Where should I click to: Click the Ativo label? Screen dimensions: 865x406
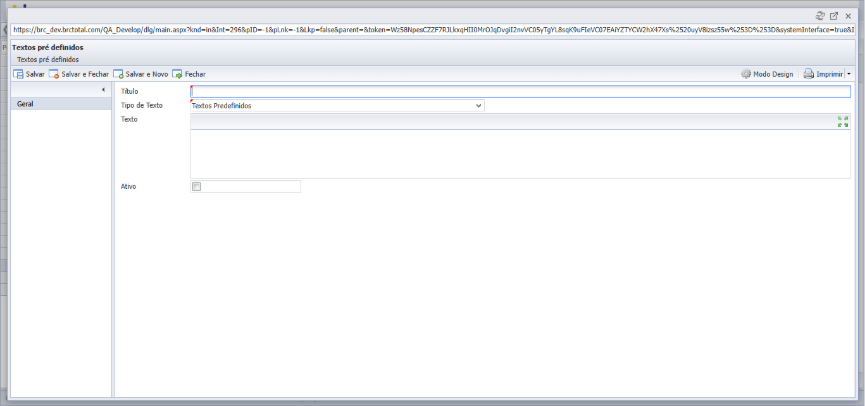click(129, 186)
